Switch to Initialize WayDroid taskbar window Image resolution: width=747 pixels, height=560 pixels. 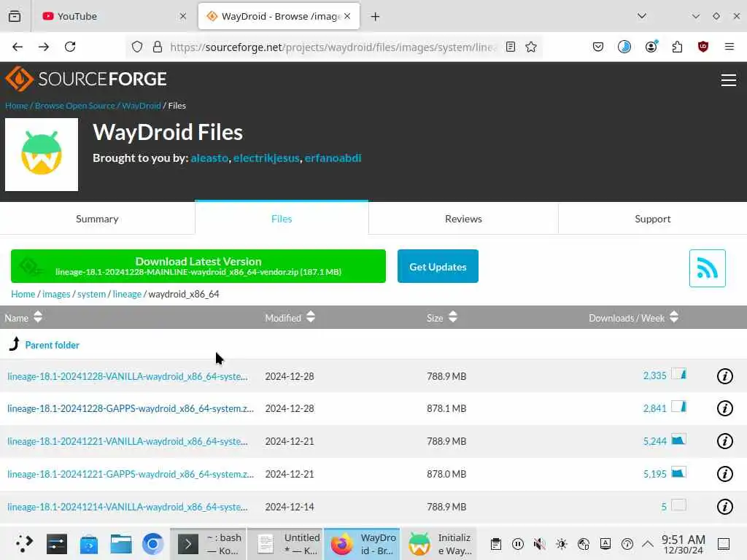click(439, 544)
